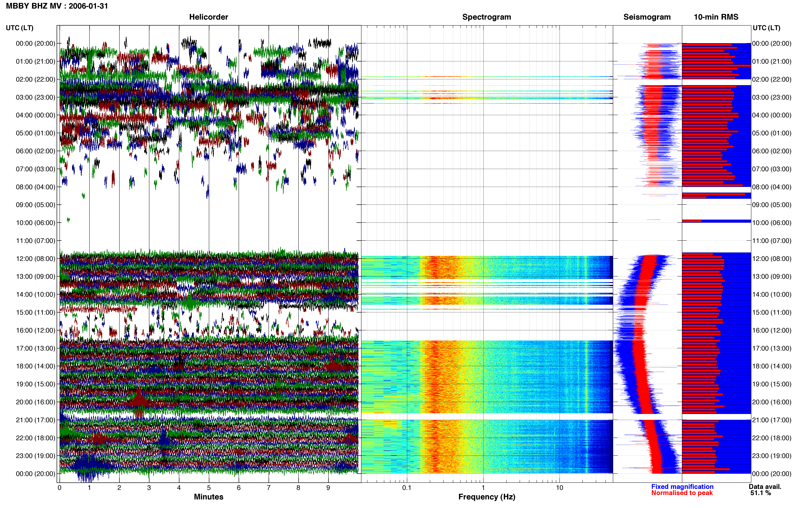
Task: Click the left '08:00 (04:00)' time label
Action: [x=36, y=187]
